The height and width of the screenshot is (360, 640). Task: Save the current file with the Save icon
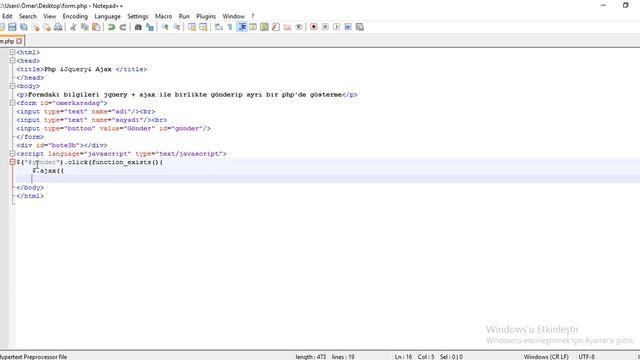12,27
